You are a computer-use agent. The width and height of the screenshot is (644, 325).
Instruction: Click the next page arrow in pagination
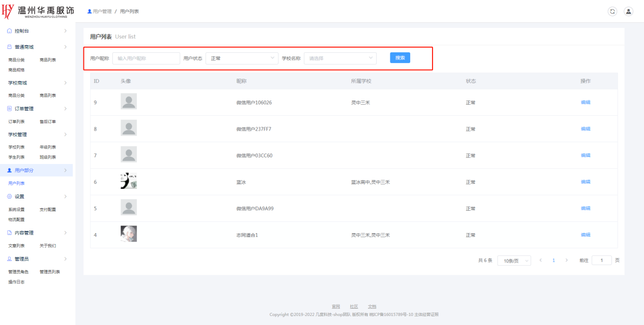(567, 261)
